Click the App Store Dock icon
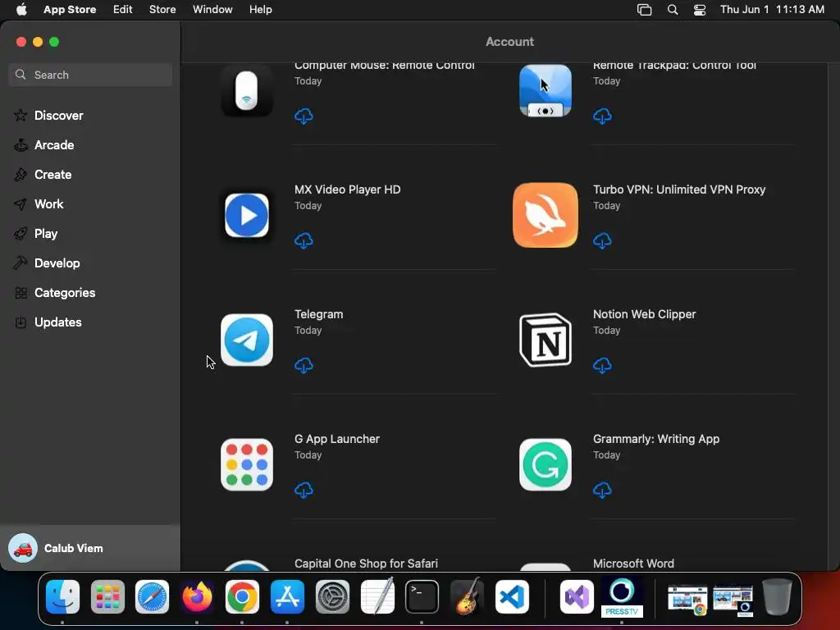 tap(287, 597)
